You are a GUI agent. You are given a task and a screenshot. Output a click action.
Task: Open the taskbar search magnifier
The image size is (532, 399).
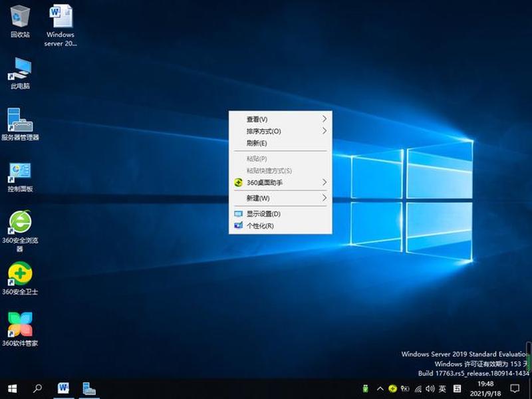[x=37, y=388]
